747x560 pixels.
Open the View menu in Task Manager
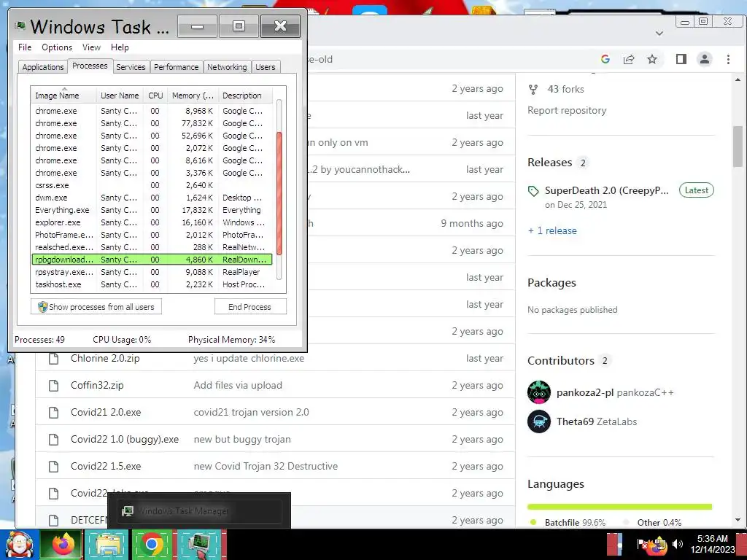coord(91,47)
